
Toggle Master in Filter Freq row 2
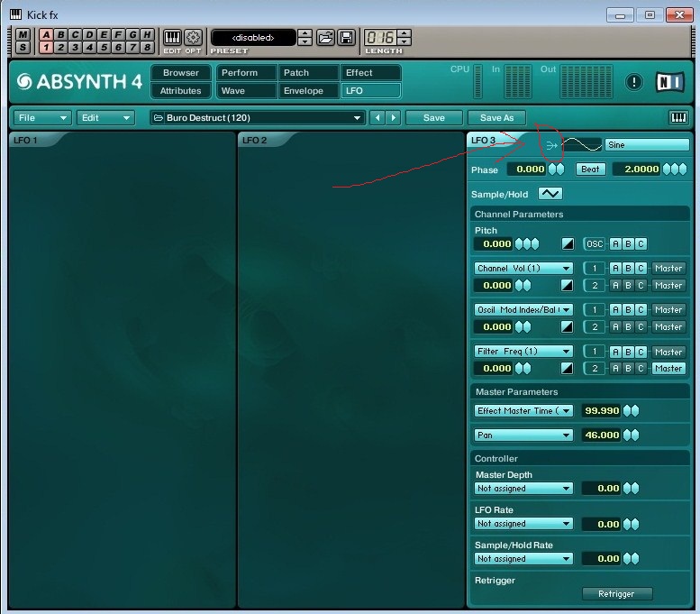[668, 368]
